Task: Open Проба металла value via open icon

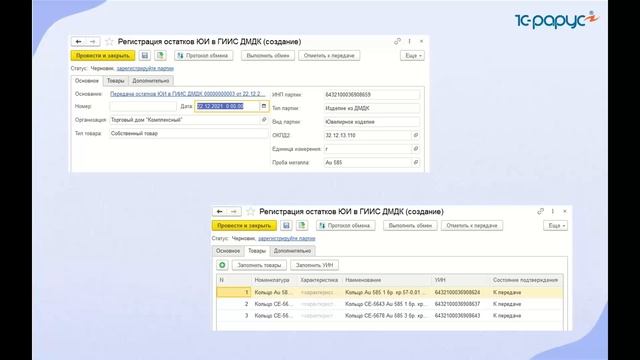Action: [x=416, y=162]
